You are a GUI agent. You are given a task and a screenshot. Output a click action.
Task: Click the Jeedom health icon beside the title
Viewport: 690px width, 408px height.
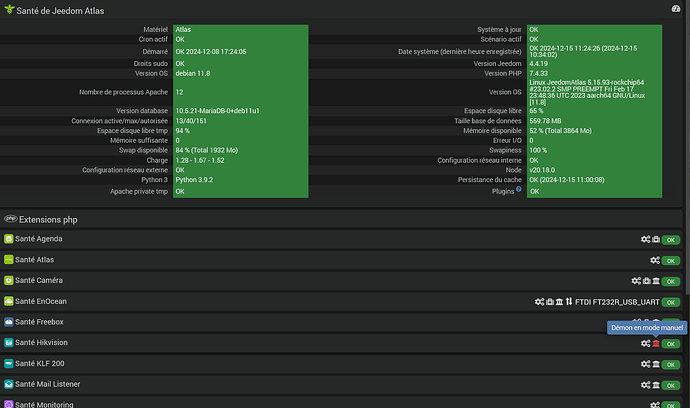[x=9, y=9]
